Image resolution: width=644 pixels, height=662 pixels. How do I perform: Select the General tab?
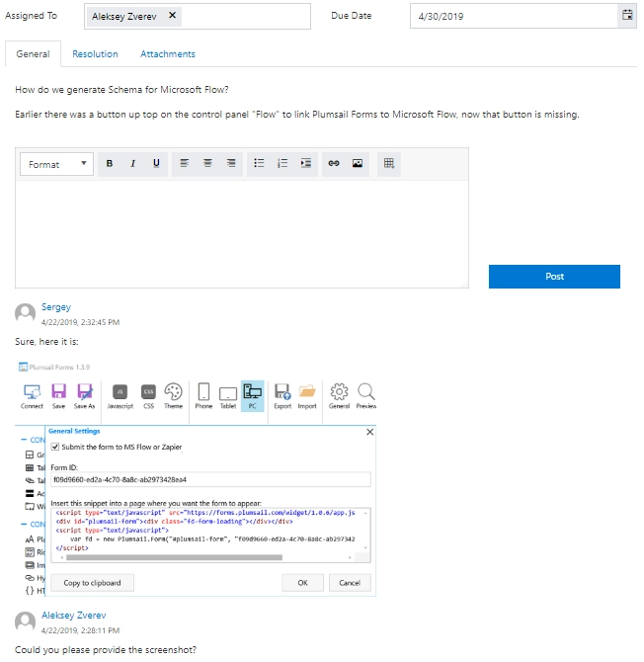point(33,54)
